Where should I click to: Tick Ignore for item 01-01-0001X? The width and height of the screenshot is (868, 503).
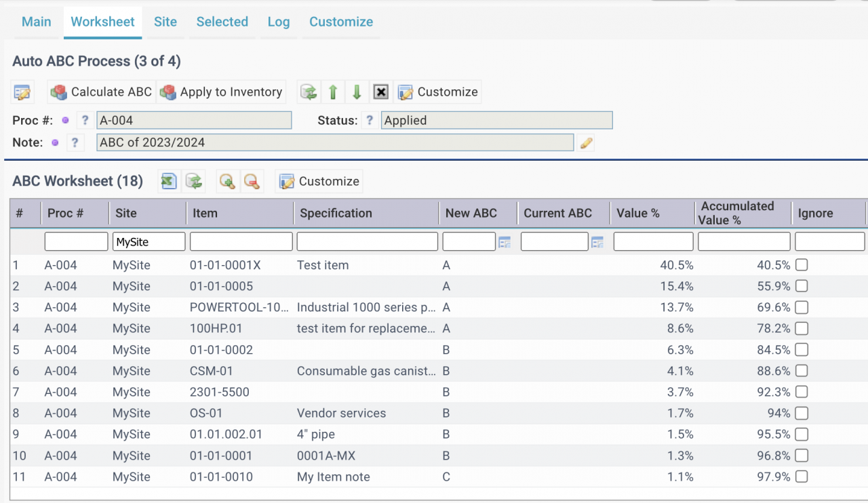(x=802, y=265)
